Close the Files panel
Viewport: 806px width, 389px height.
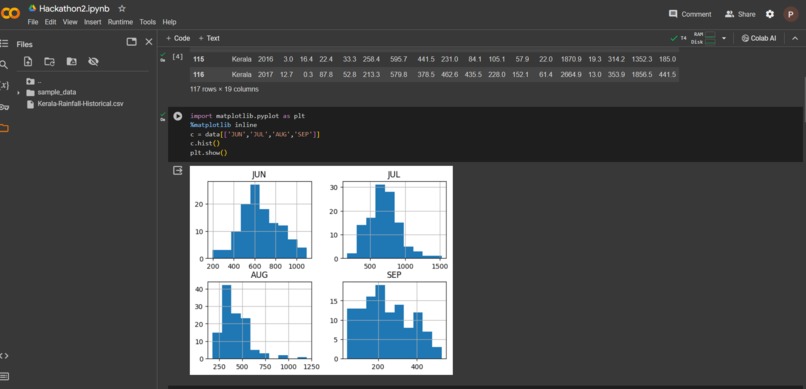149,42
